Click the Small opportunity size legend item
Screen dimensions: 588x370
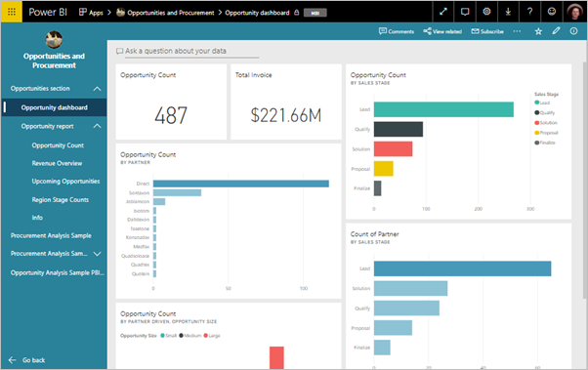click(168, 336)
